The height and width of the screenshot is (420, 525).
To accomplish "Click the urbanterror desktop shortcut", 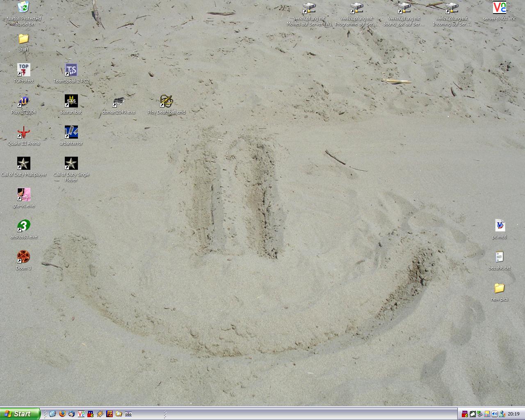I will (x=71, y=132).
